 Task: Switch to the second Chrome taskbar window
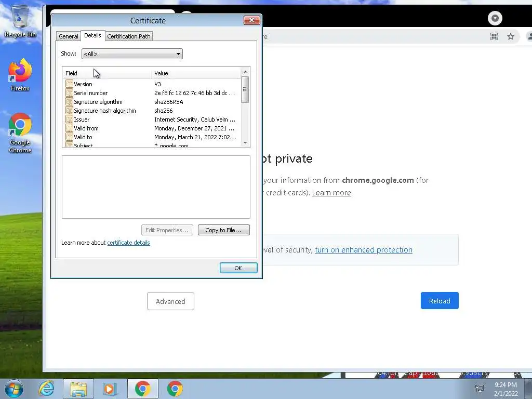click(x=175, y=389)
